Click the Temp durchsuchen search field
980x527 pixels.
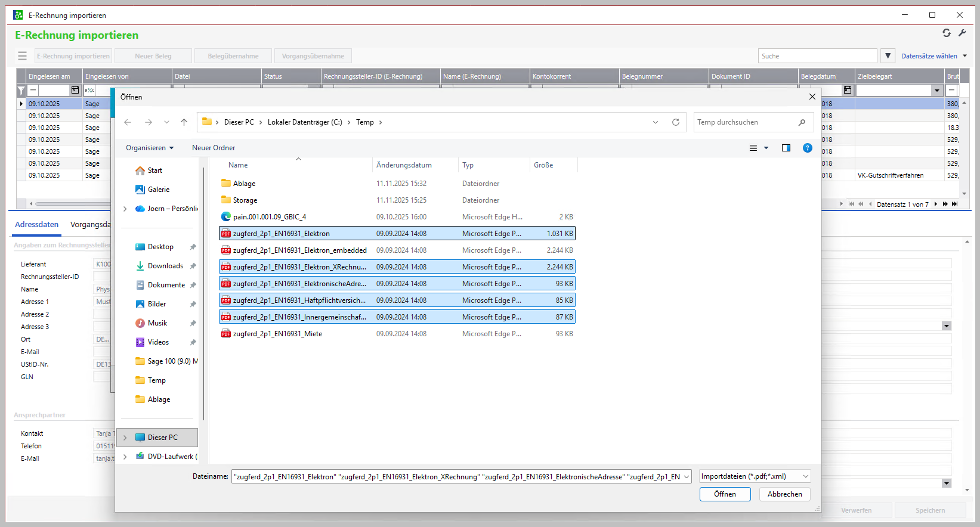[x=746, y=122]
